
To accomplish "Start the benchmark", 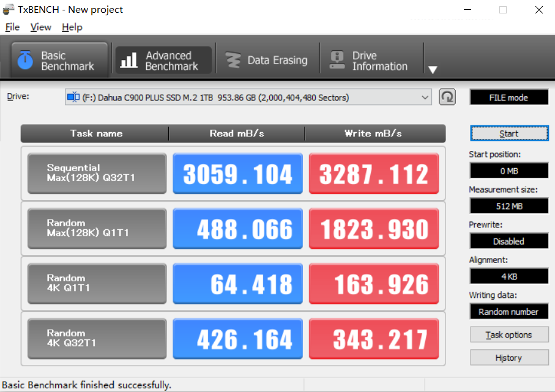I will 509,133.
